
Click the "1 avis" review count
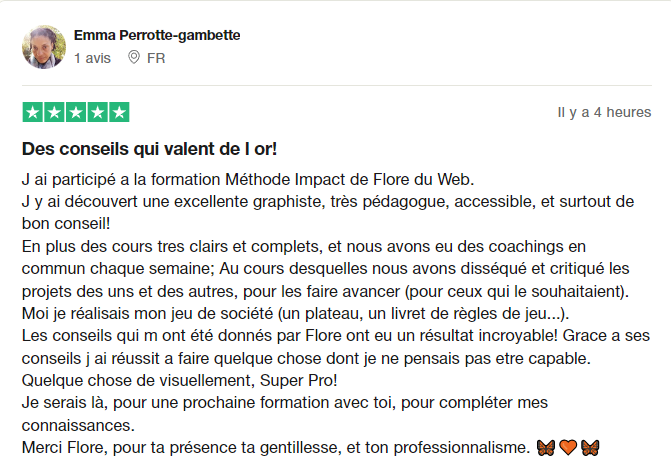pyautogui.click(x=93, y=58)
